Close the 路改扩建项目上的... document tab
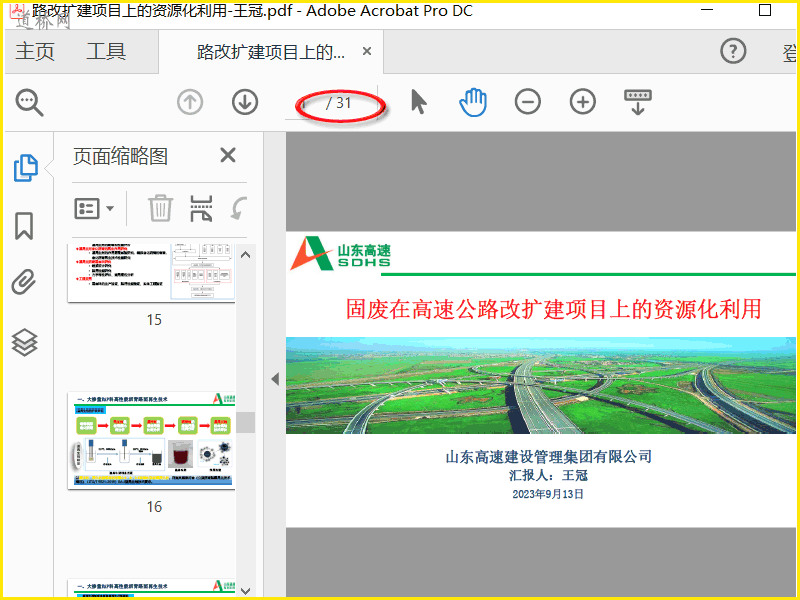The height and width of the screenshot is (600, 800). 367,51
